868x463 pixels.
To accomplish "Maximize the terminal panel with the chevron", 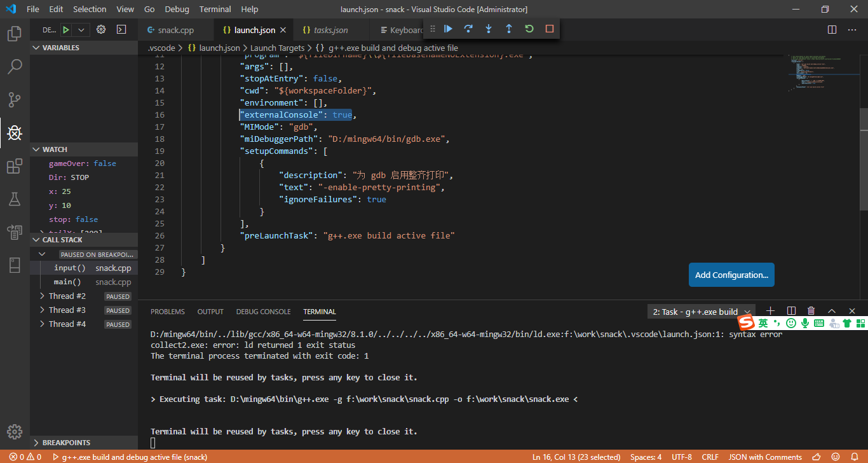I will pos(832,311).
